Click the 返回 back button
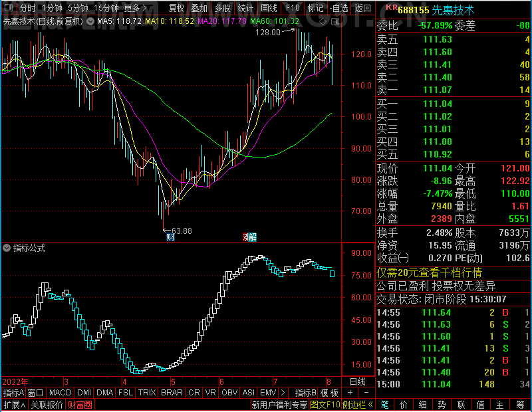The width and height of the screenshot is (532, 412). coord(362,8)
